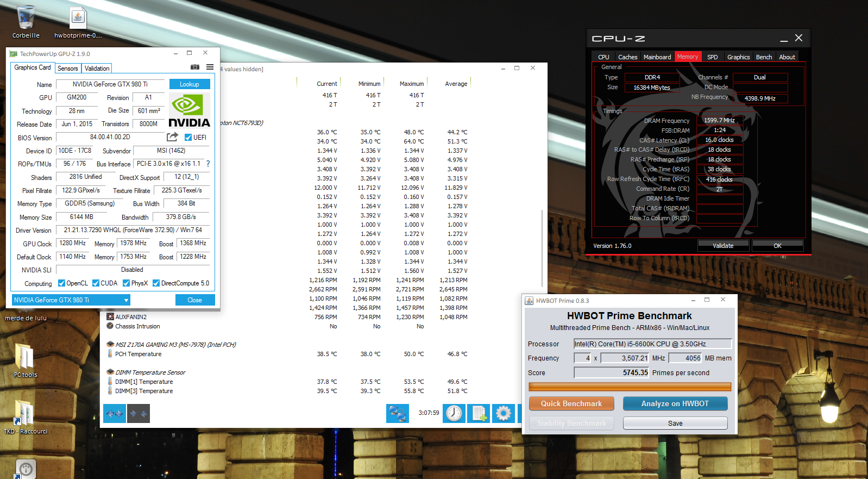Click the NVIDIA logo in GPU-Z
868x479 pixels.
tap(189, 111)
